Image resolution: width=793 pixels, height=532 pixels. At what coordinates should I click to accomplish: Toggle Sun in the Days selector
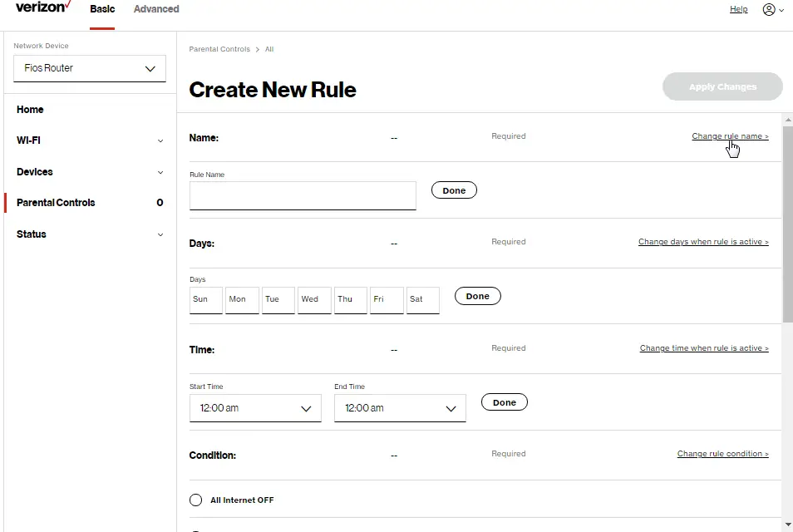(x=205, y=300)
